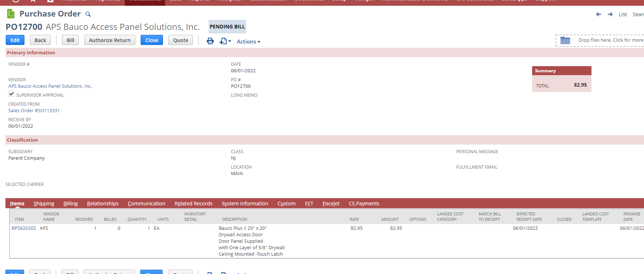Click the PO # field value PO12700

pyautogui.click(x=241, y=86)
